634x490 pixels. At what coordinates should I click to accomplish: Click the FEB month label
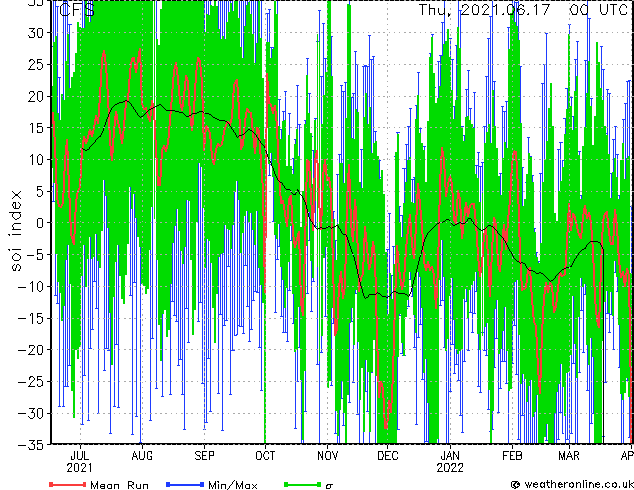click(512, 456)
